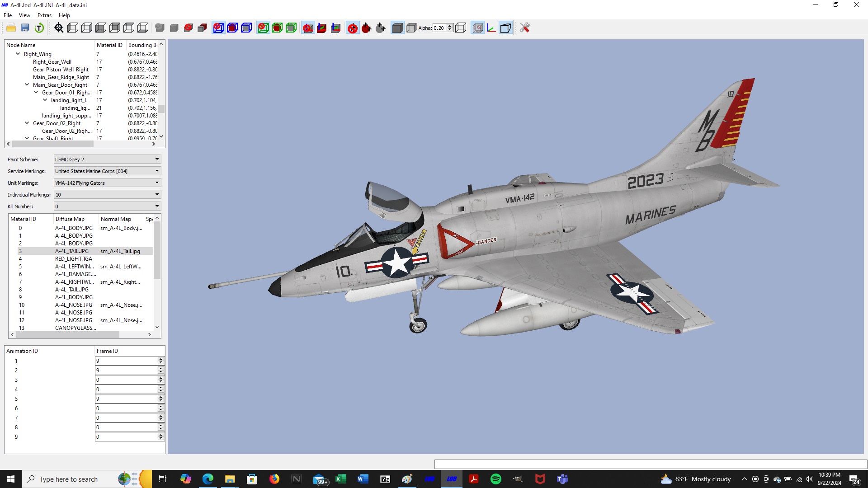Screen dimensions: 868x488
Task: Select the wireframe cube with top face shaded
Action: 129,28
